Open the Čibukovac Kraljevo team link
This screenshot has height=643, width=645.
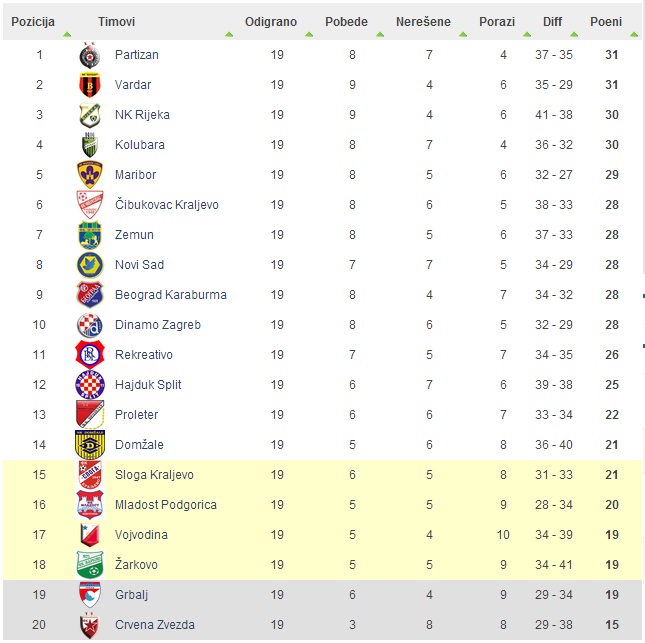point(167,205)
